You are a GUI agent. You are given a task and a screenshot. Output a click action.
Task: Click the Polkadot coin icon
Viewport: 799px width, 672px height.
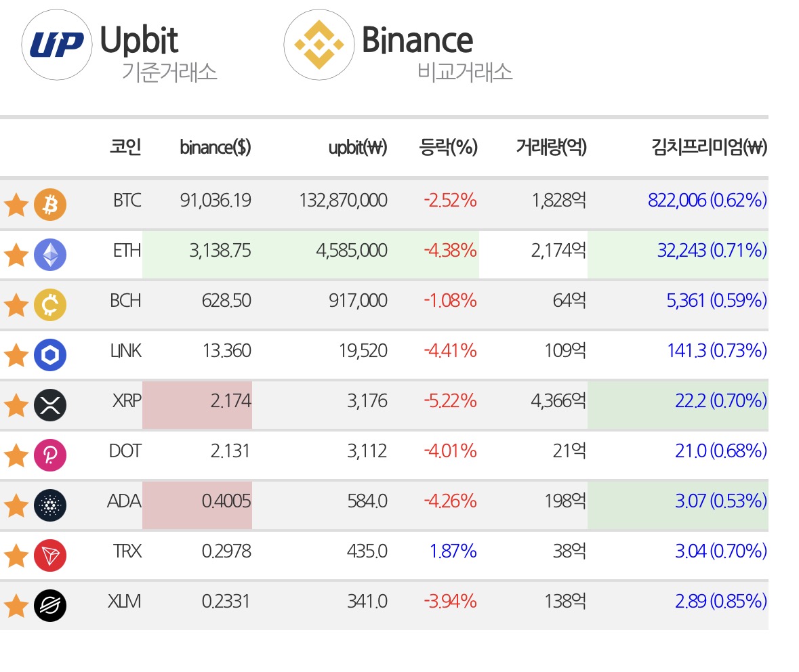point(50,455)
